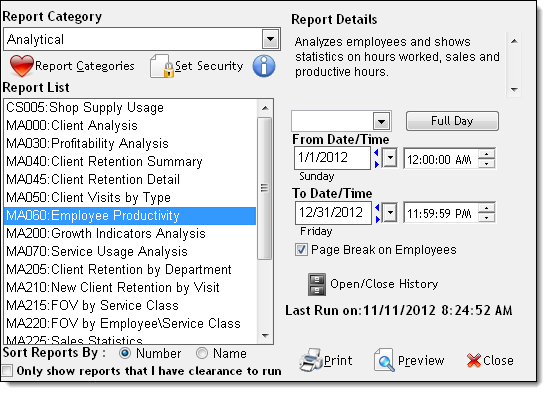Select MA070:Service Usage Analysis report
This screenshot has height=393, width=548.
coord(130,251)
